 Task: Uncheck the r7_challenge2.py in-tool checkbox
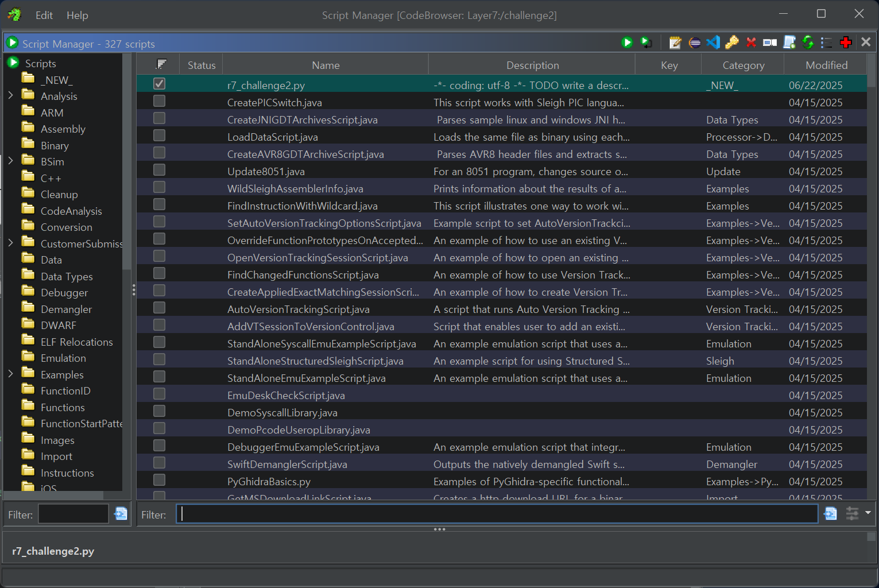pyautogui.click(x=160, y=84)
